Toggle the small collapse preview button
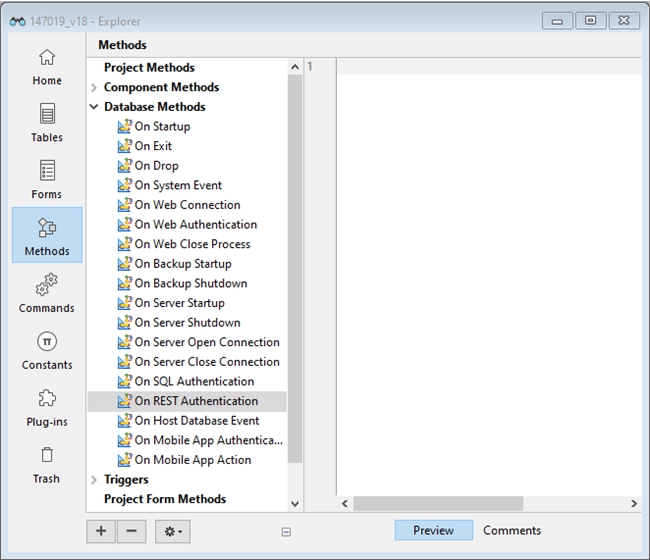 (287, 532)
